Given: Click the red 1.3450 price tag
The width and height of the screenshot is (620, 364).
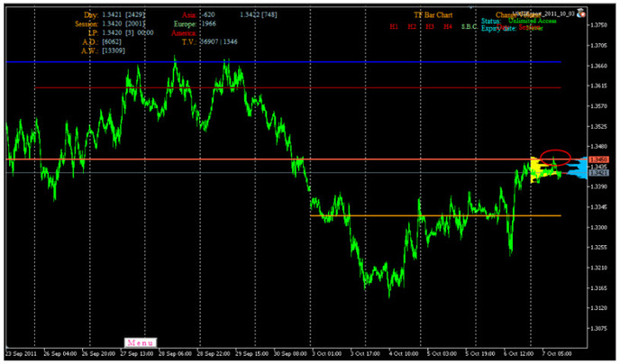Looking at the screenshot, I should pyautogui.click(x=599, y=159).
